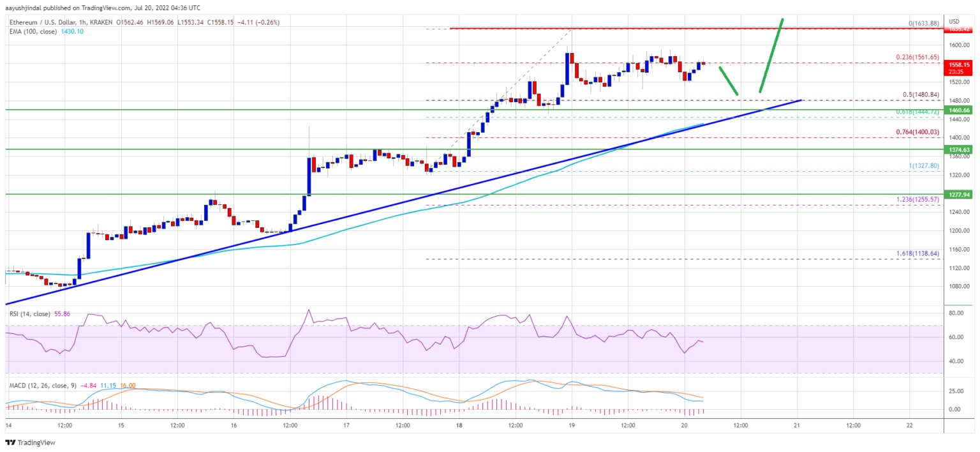
Task: Click the 1(1327.80) Fibonacci level label
Action: [924, 165]
